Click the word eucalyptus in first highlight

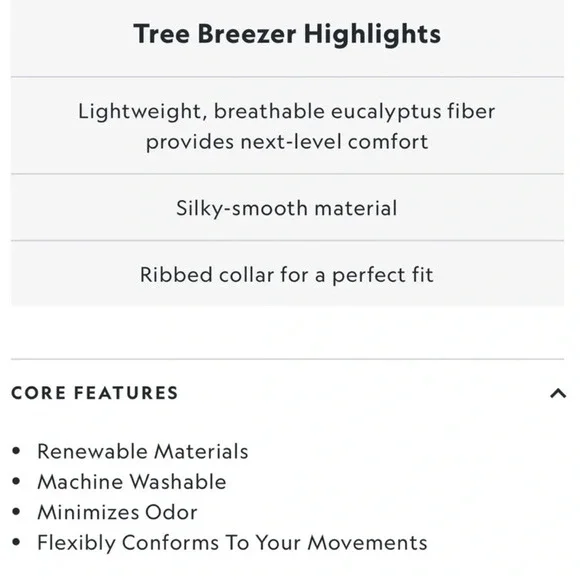pos(386,112)
